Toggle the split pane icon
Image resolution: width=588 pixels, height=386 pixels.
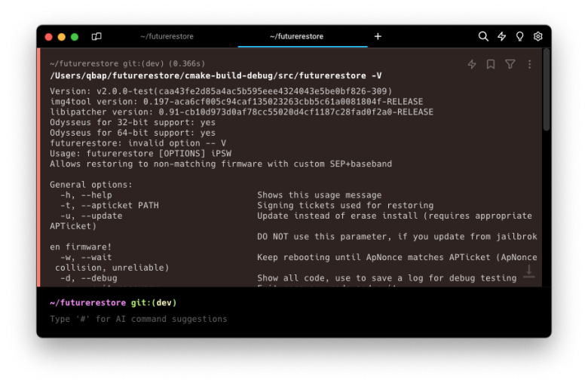[96, 36]
